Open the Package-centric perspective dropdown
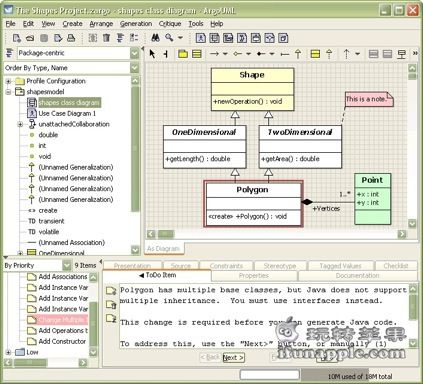The height and width of the screenshot is (384, 423). click(135, 53)
